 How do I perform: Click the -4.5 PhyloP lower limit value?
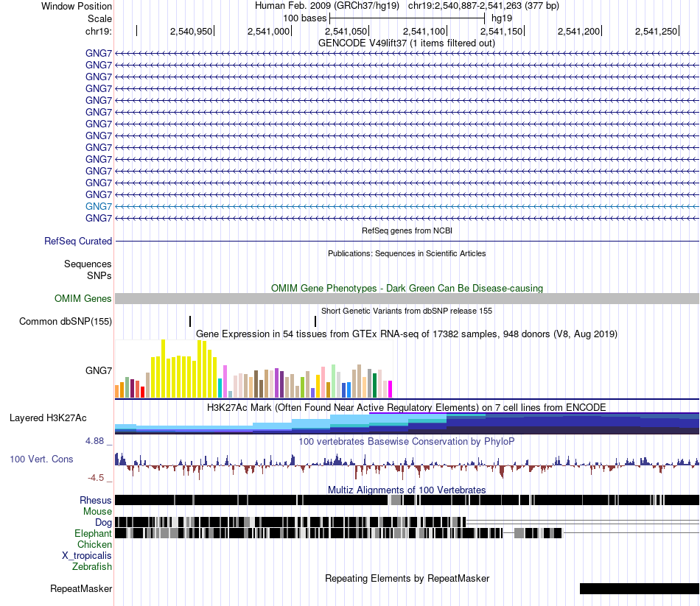point(96,478)
